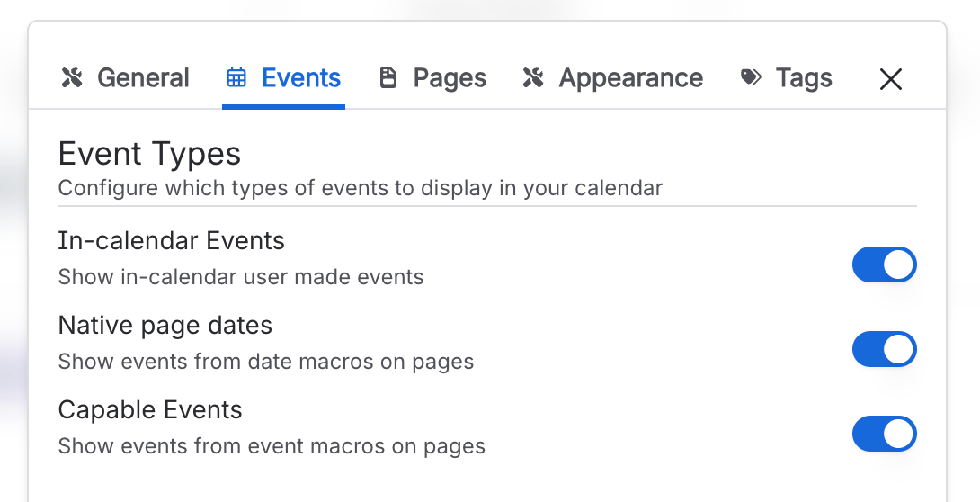Click the calendar icon beside Events
This screenshot has height=502, width=980.
coord(236,78)
